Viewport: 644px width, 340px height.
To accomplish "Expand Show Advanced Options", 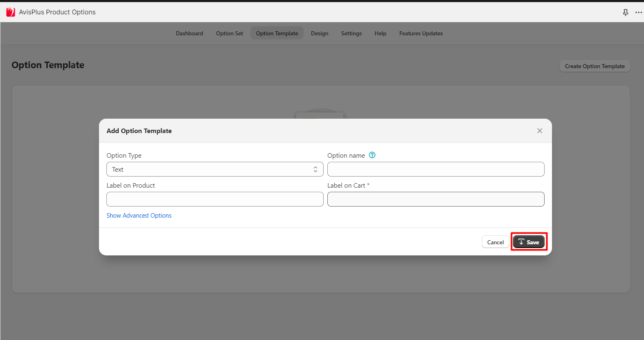I will click(139, 216).
